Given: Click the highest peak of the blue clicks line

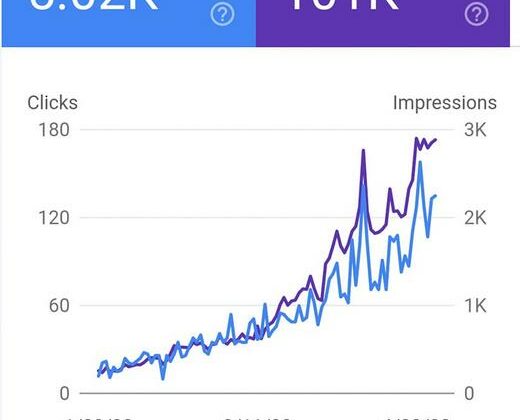Looking at the screenshot, I should pos(420,162).
